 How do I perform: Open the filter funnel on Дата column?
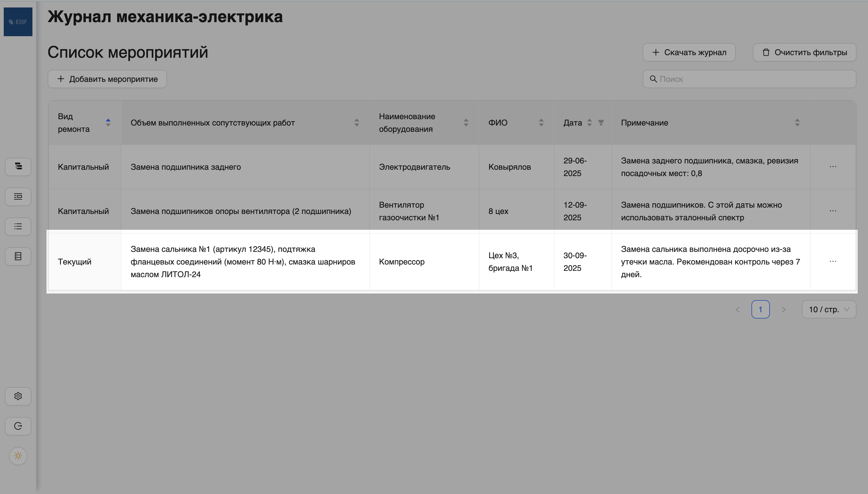coord(601,123)
